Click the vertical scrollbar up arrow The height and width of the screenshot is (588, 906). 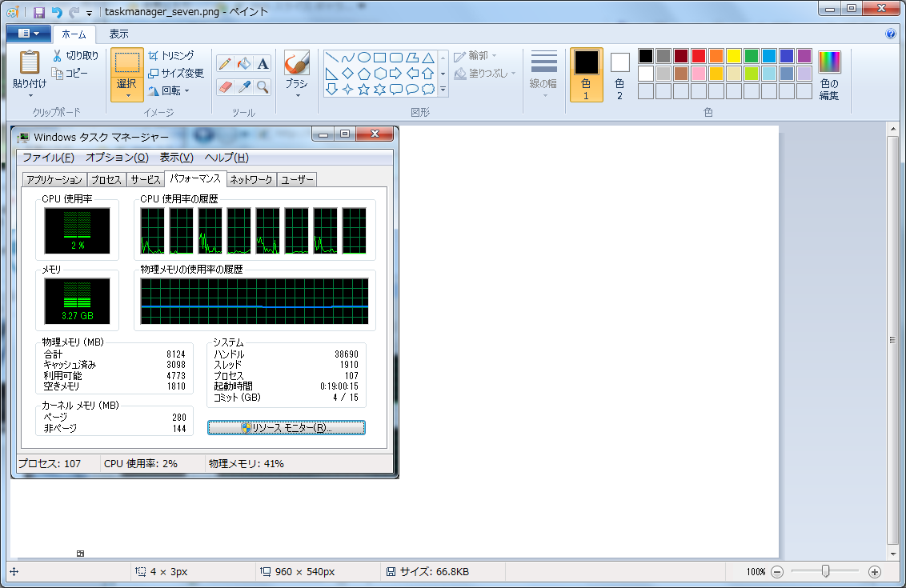pos(893,130)
